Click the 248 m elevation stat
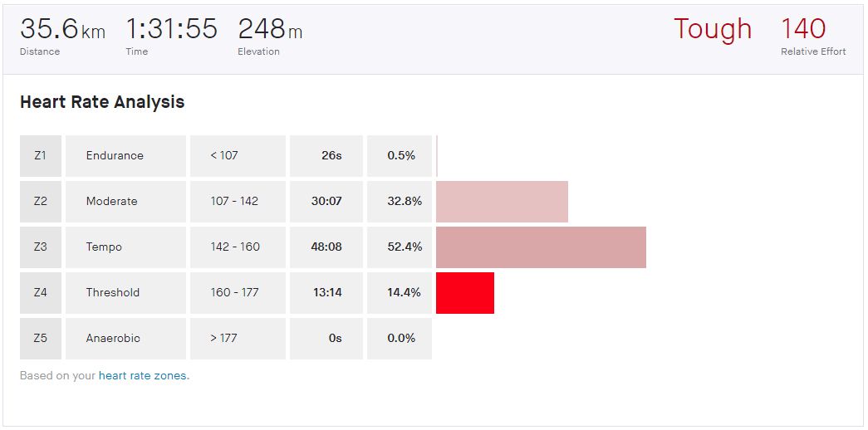The height and width of the screenshot is (430, 868). (x=270, y=30)
